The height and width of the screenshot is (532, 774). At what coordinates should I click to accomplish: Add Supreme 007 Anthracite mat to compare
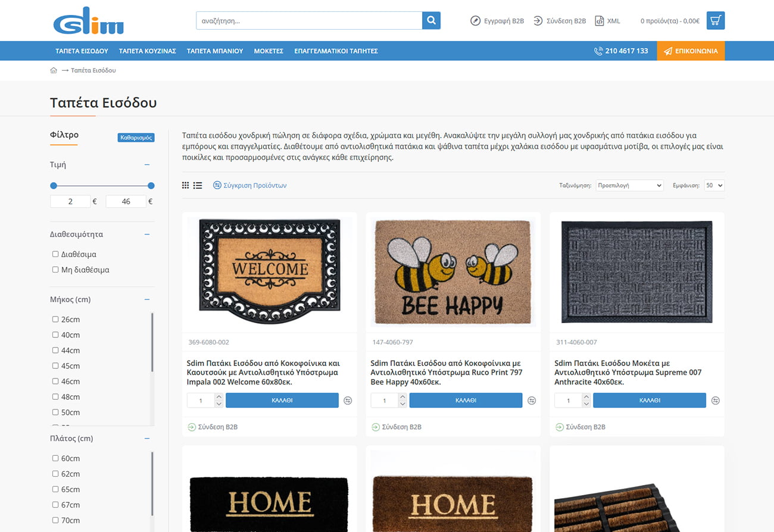pyautogui.click(x=716, y=400)
